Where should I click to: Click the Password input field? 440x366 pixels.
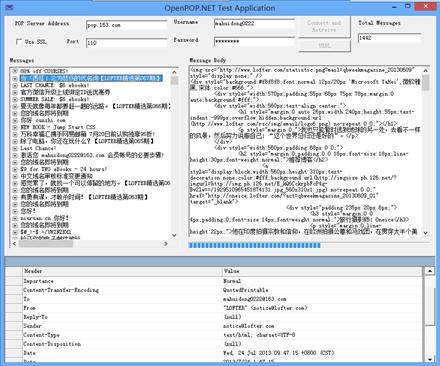point(254,41)
